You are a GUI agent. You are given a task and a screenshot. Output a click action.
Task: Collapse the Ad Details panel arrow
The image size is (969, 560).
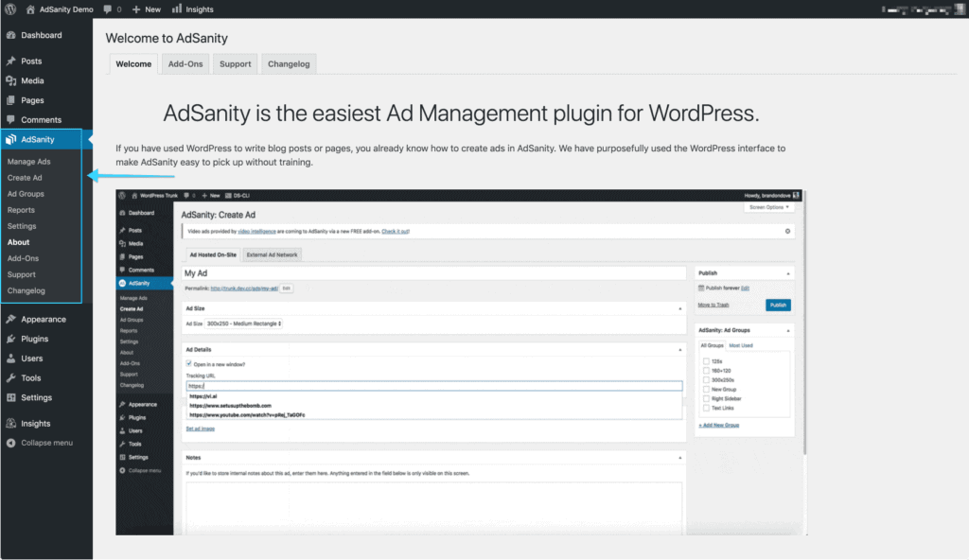point(680,349)
